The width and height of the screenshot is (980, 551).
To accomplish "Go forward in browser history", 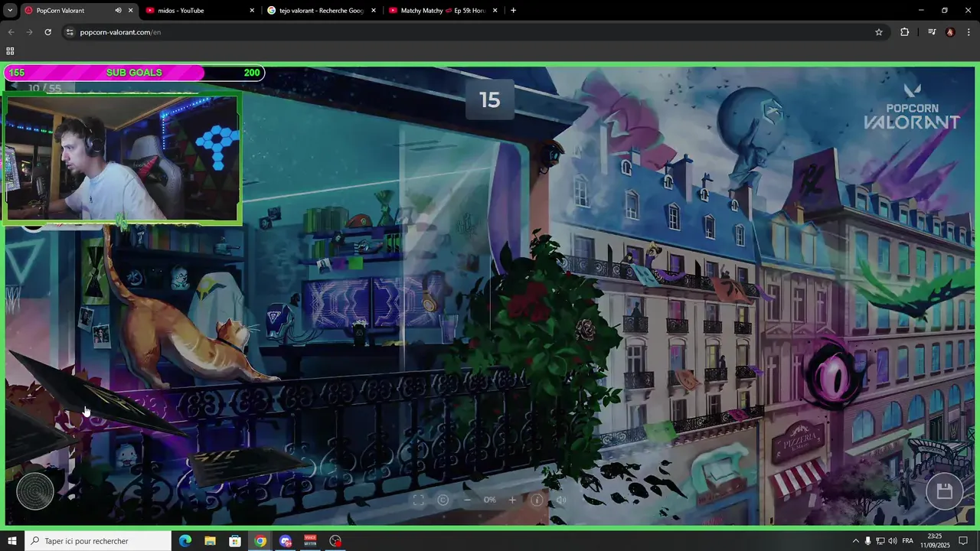I will coord(29,32).
